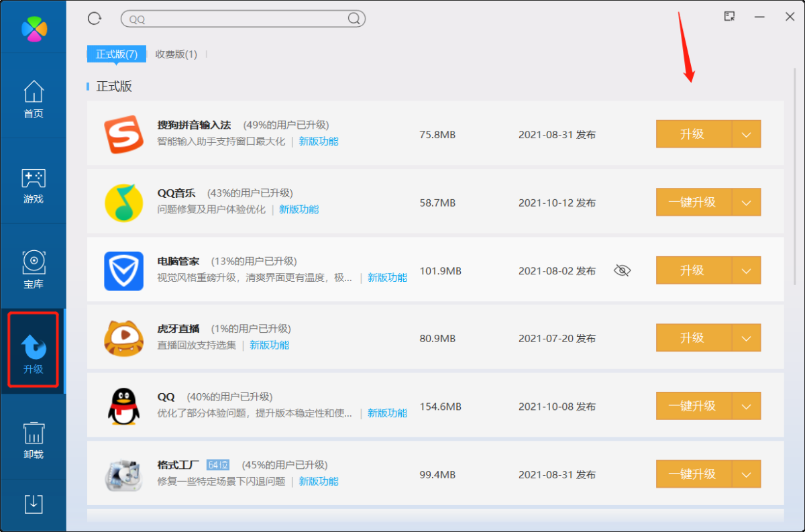Click the refresh icon beside search box
This screenshot has width=805, height=532.
coord(95,18)
